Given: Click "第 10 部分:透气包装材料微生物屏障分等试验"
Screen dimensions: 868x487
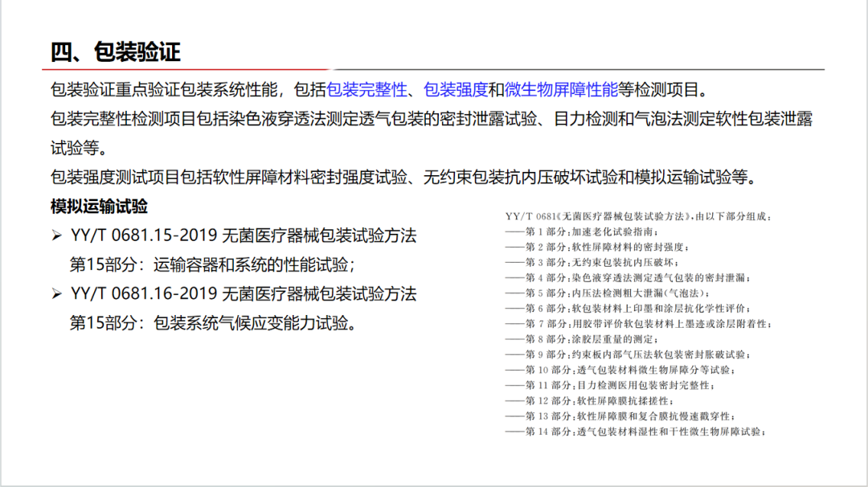Looking at the screenshot, I should coord(620,370).
